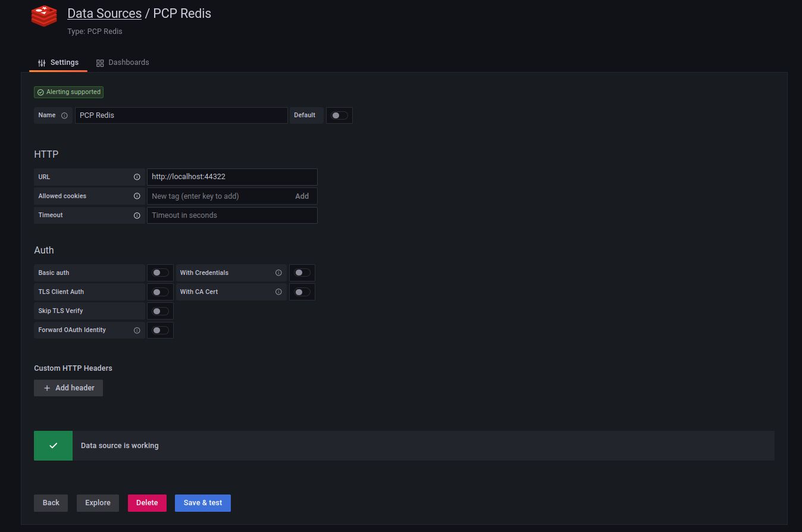
Task: Open Explore for this data source
Action: tap(98, 503)
